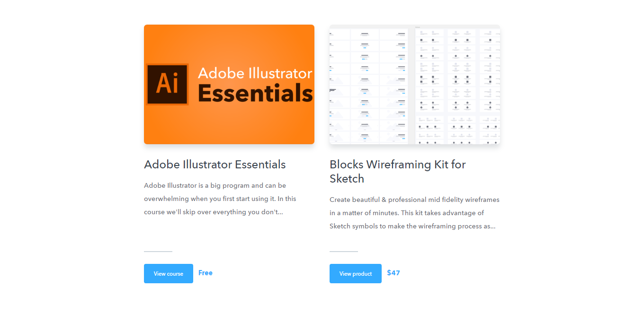The width and height of the screenshot is (644, 314).
Task: Click the Adobe Illustrator course description text
Action: (220, 199)
